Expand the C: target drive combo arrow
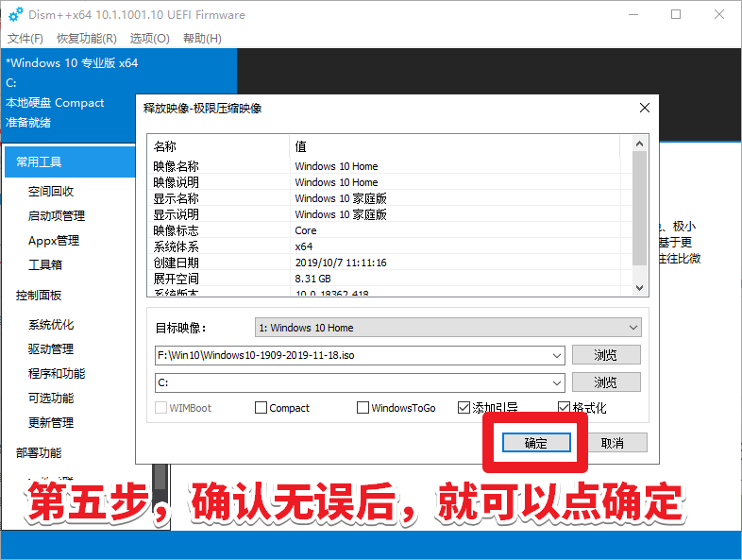The image size is (742, 560). pos(557,383)
